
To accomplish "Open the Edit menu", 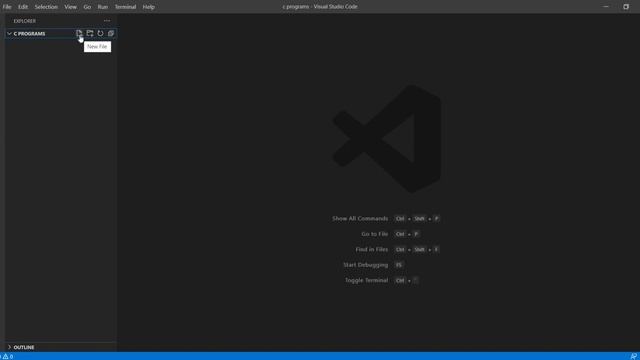I will point(23,7).
